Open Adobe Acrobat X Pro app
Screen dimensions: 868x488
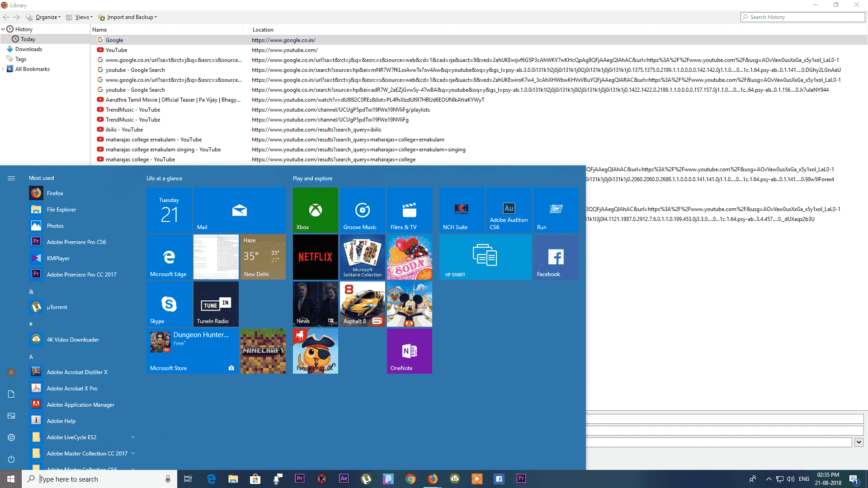pyautogui.click(x=81, y=389)
